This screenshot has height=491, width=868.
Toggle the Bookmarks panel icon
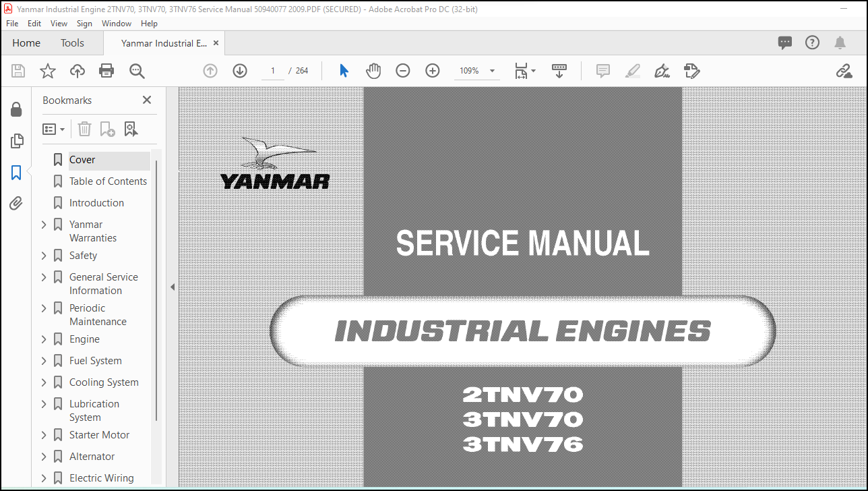(x=16, y=173)
